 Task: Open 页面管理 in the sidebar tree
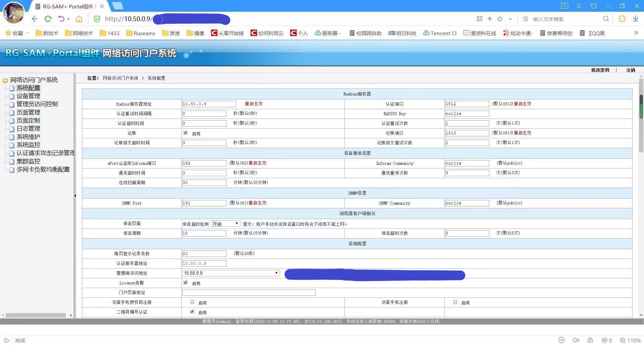(28, 112)
